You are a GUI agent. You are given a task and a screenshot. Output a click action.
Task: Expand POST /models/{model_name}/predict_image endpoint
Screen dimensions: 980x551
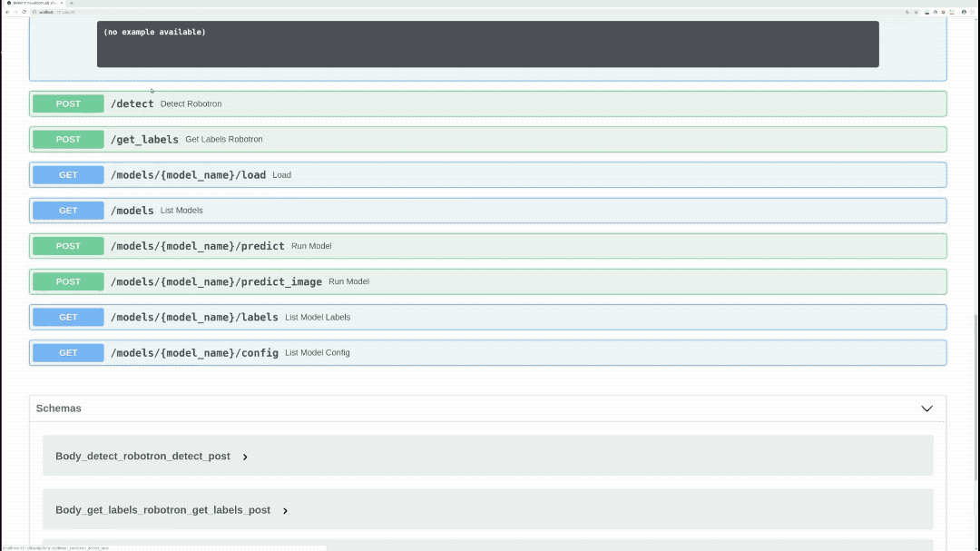(487, 282)
